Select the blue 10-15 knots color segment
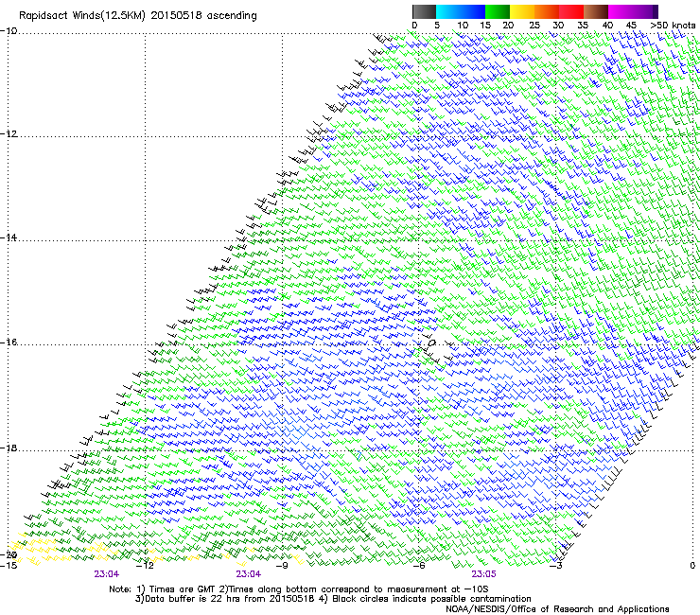This screenshot has height=615, width=700. pyautogui.click(x=472, y=11)
